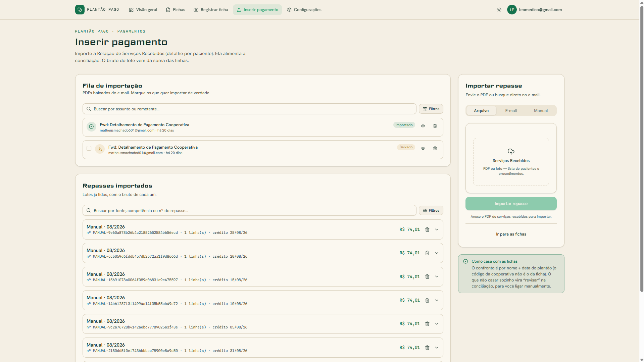The image size is (644, 362).
Task: Click the green check icon on Importado email
Action: pos(91,126)
